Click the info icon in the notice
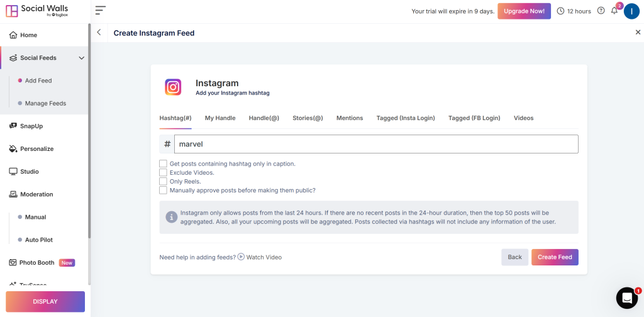This screenshot has height=317, width=644. (x=171, y=217)
